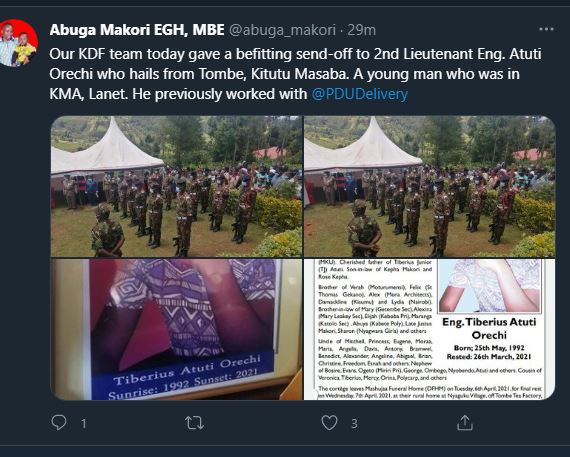Open the three-dot more options menu

(546, 29)
